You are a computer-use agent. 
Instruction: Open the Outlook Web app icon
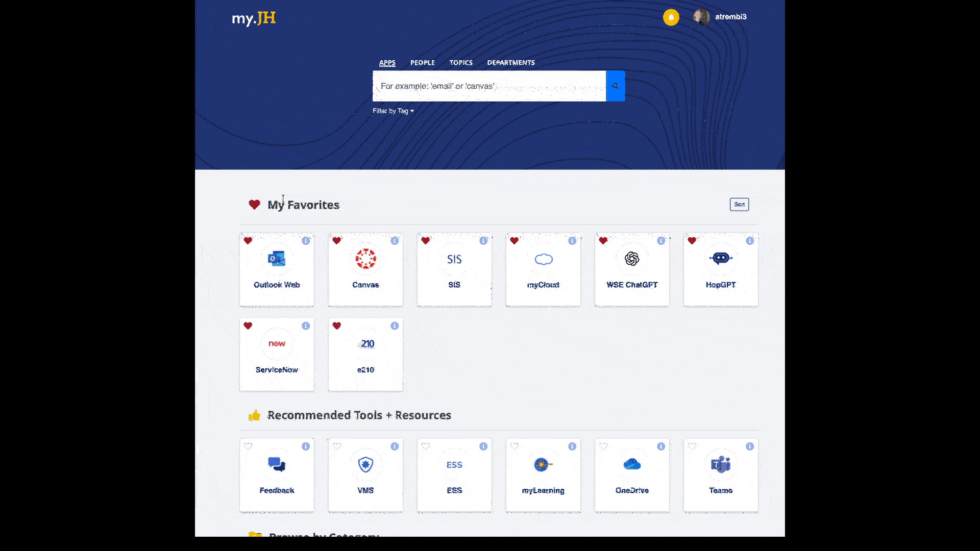pyautogui.click(x=277, y=259)
